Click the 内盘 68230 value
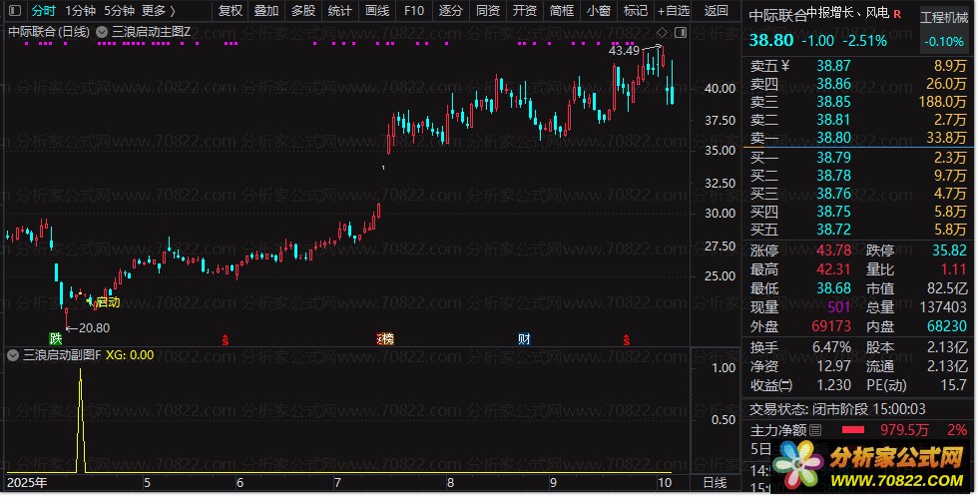Screen dimensions: 980x497 tap(946, 326)
